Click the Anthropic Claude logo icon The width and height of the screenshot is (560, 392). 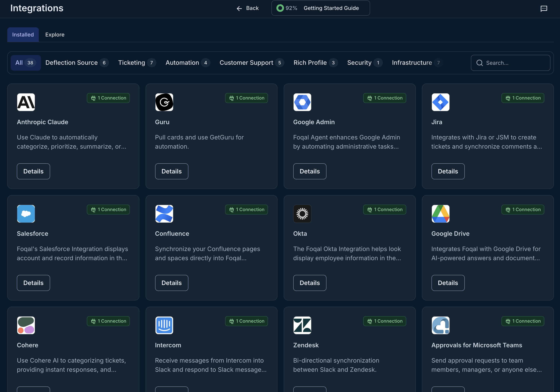[26, 102]
